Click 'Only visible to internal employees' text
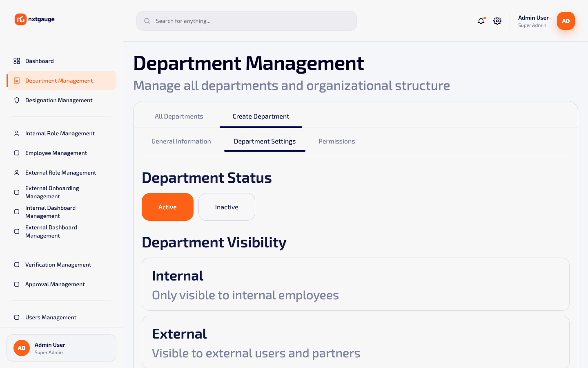The height and width of the screenshot is (368, 588). coord(245,295)
